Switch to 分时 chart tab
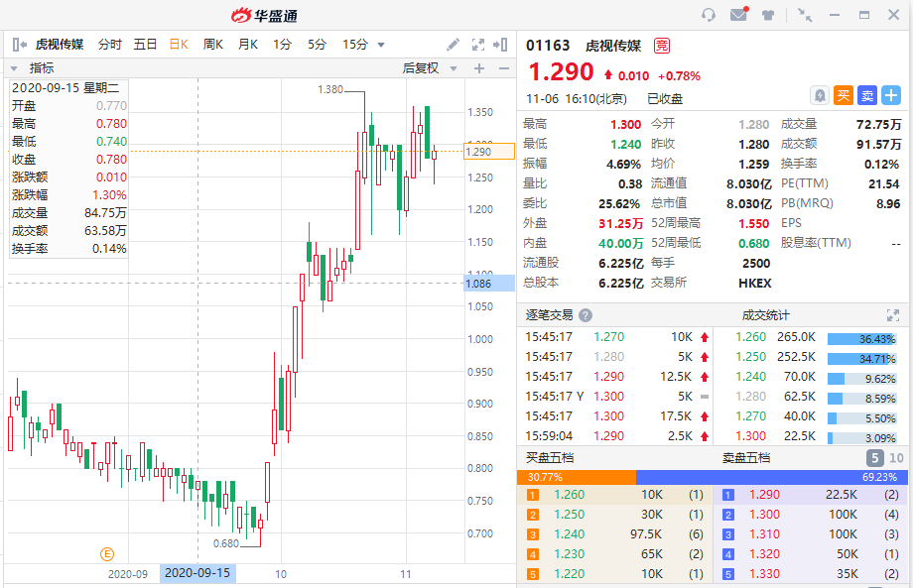This screenshot has height=588, width=913. (x=110, y=45)
